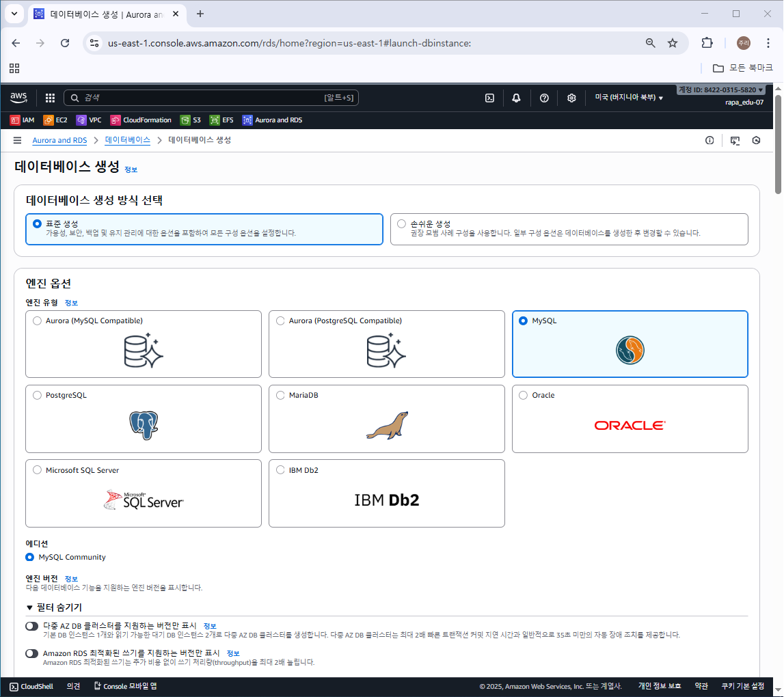This screenshot has height=697, width=784.
Task: Open IAM favorite shortcut
Action: pyautogui.click(x=22, y=120)
